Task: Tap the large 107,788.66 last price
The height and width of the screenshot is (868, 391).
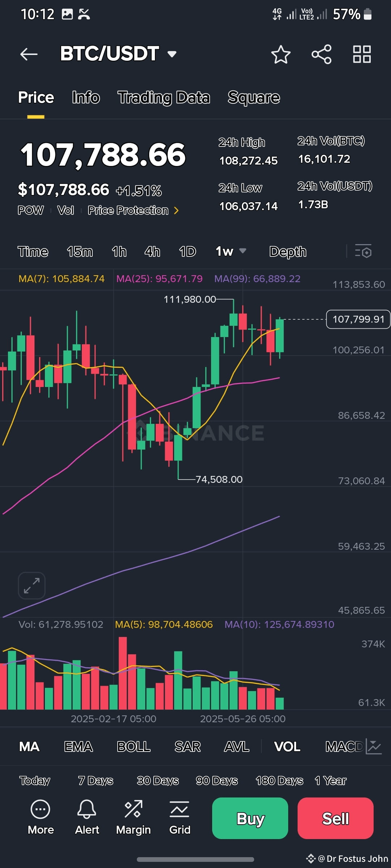Action: point(103,155)
